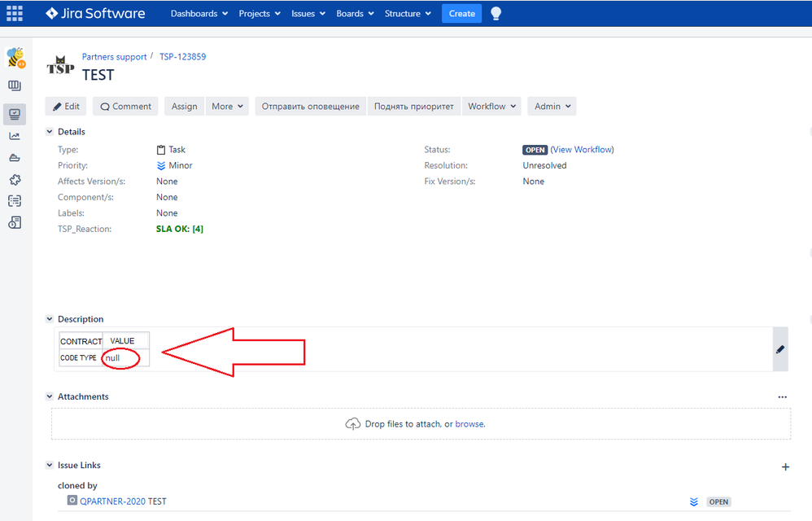Click the description edit pencil icon
812x521 pixels.
(x=780, y=349)
